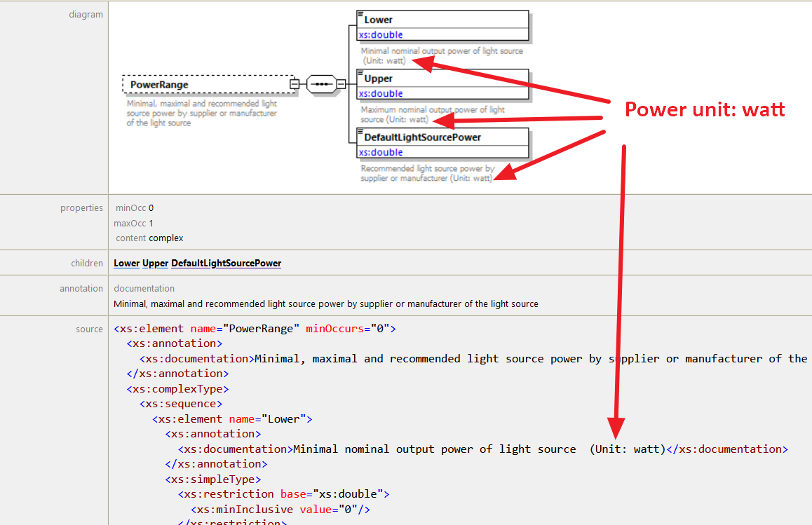Viewport: 812px width, 525px height.
Task: Open the xs:double type link under DefaultLightSourcePower
Action: tap(381, 152)
